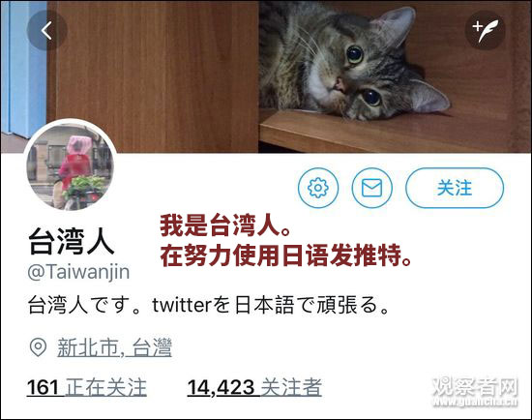View the 14,423 关注者 followers list
This screenshot has height=420, width=532.
[x=254, y=387]
